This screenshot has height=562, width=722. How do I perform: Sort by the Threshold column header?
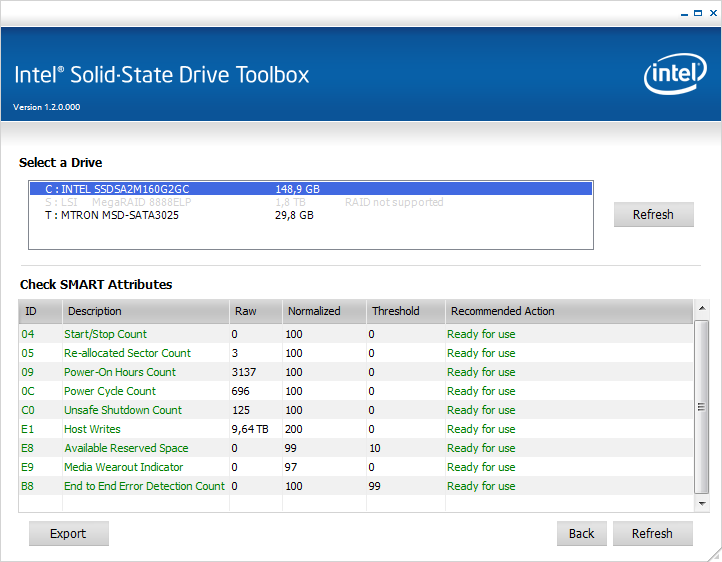click(x=406, y=311)
